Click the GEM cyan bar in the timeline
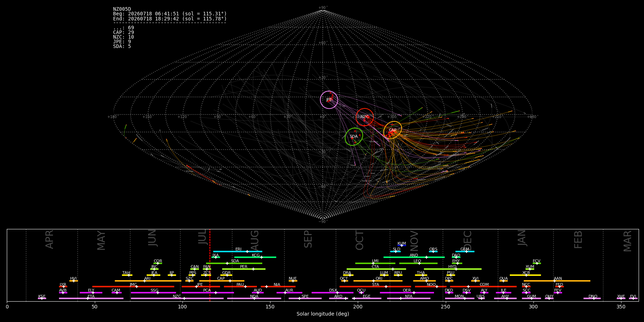 click(x=465, y=252)
